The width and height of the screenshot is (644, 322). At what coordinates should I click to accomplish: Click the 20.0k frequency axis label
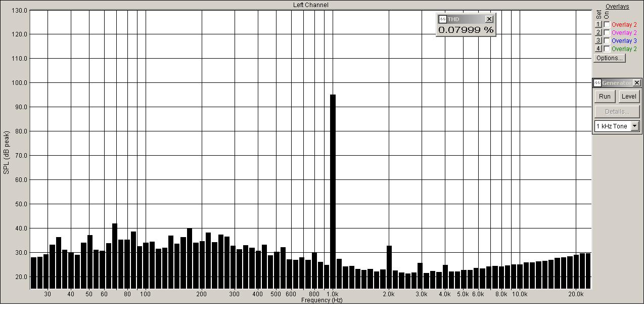pyautogui.click(x=576, y=294)
